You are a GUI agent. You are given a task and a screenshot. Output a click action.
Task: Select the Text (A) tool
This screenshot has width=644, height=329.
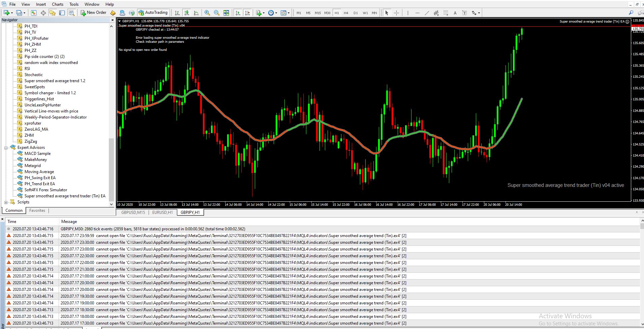coord(455,13)
